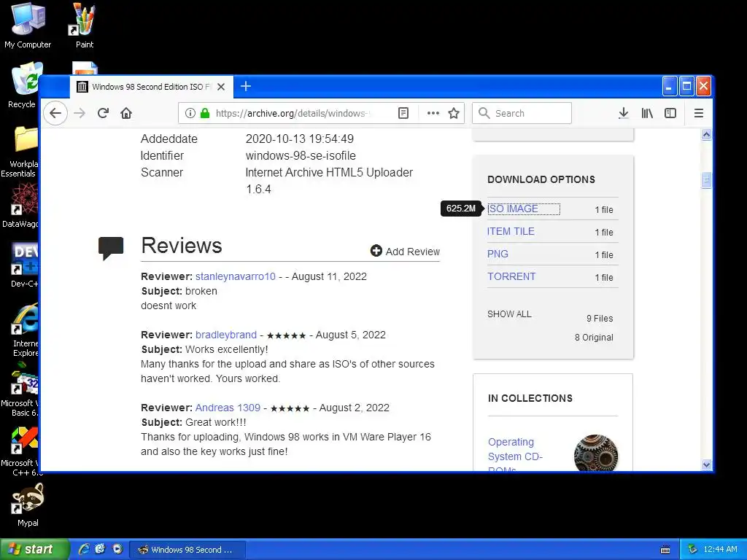The height and width of the screenshot is (560, 747).
Task: Open the Windows Start menu
Action: pos(34,549)
